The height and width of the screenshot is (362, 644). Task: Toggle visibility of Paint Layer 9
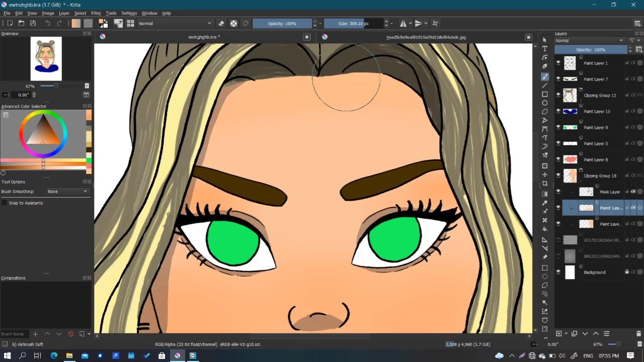558,127
